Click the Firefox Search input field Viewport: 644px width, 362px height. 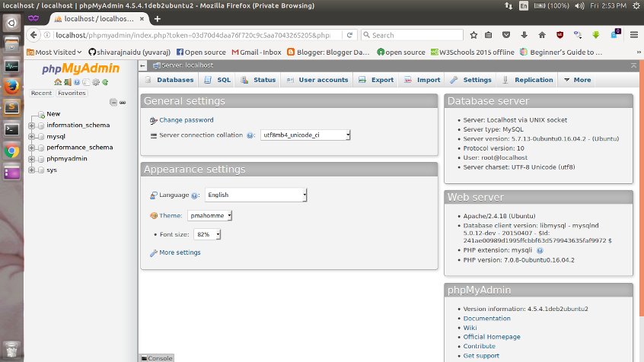pos(412,35)
